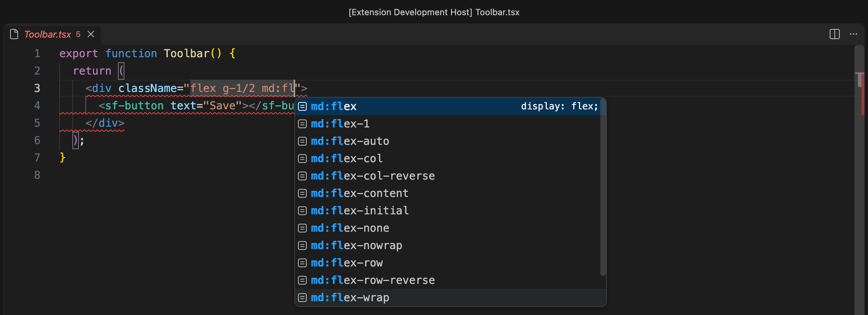Click the 'display: flex;' detail text
Screen dimensions: 868x315
(559, 106)
